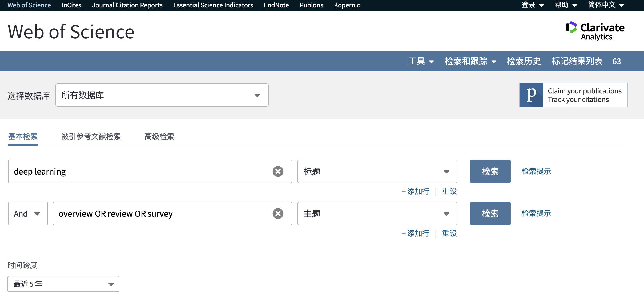Image resolution: width=644 pixels, height=301 pixels.
Task: Click 检索 button in first row
Action: (x=490, y=171)
